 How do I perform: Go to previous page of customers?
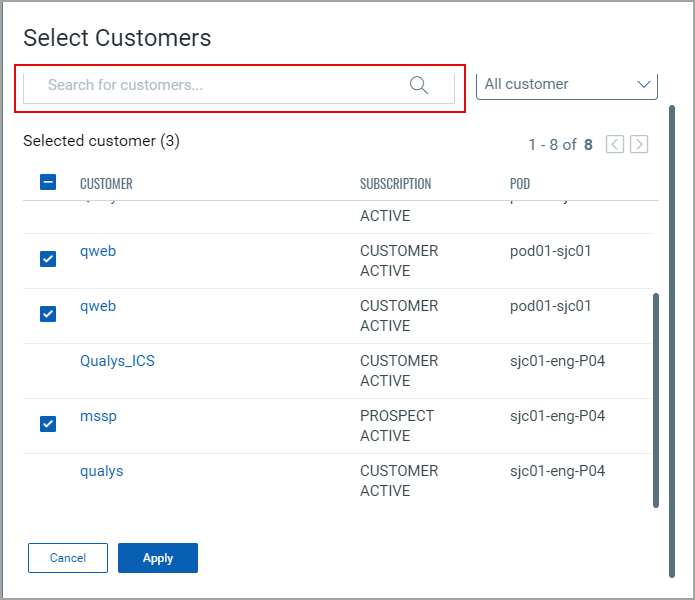(615, 144)
